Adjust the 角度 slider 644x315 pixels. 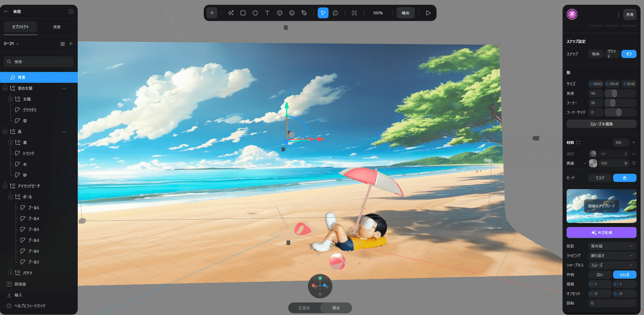point(620,93)
